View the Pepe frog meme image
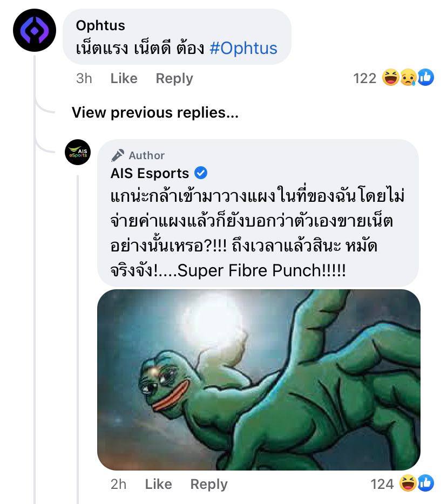Image resolution: width=447 pixels, height=504 pixels. [259, 379]
